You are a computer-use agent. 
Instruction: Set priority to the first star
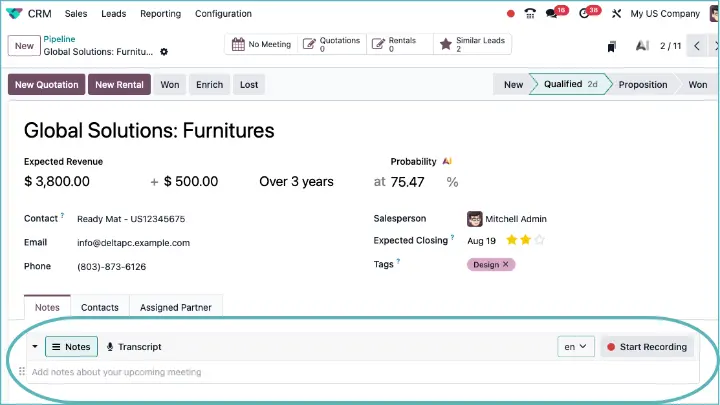512,240
